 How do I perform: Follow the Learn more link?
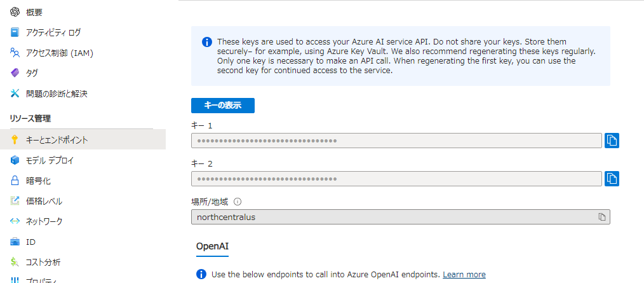tap(464, 275)
